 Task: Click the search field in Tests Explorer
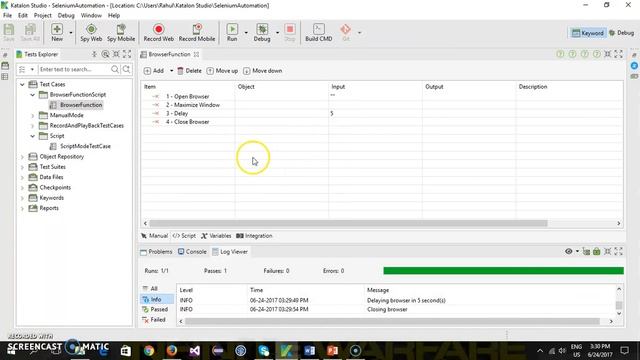click(73, 69)
